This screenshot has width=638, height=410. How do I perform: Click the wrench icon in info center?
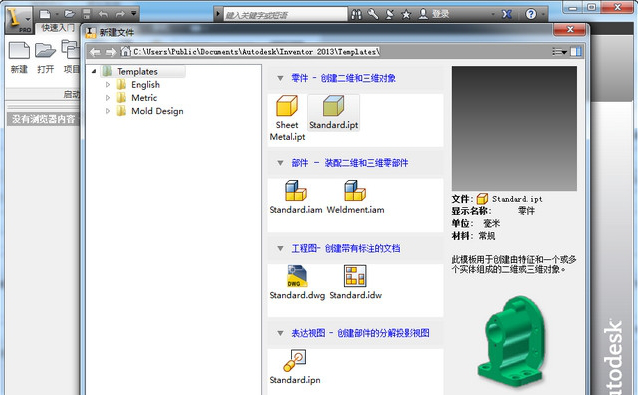[x=373, y=15]
